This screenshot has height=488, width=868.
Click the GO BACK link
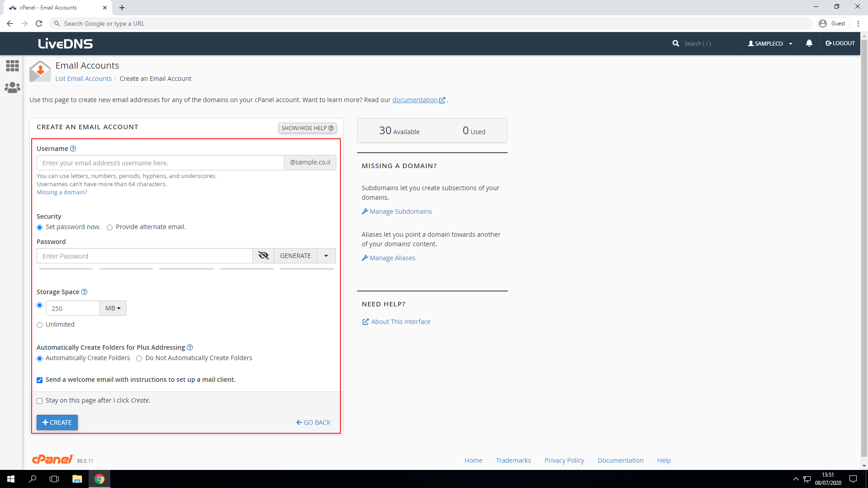313,422
